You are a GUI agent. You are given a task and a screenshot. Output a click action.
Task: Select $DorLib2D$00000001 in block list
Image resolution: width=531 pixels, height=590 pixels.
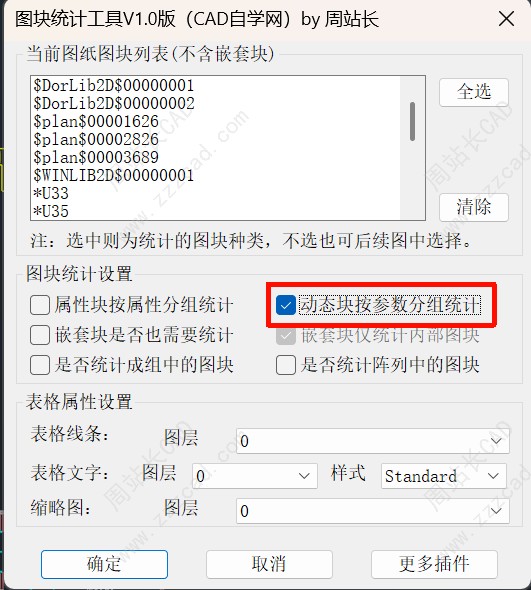click(114, 85)
